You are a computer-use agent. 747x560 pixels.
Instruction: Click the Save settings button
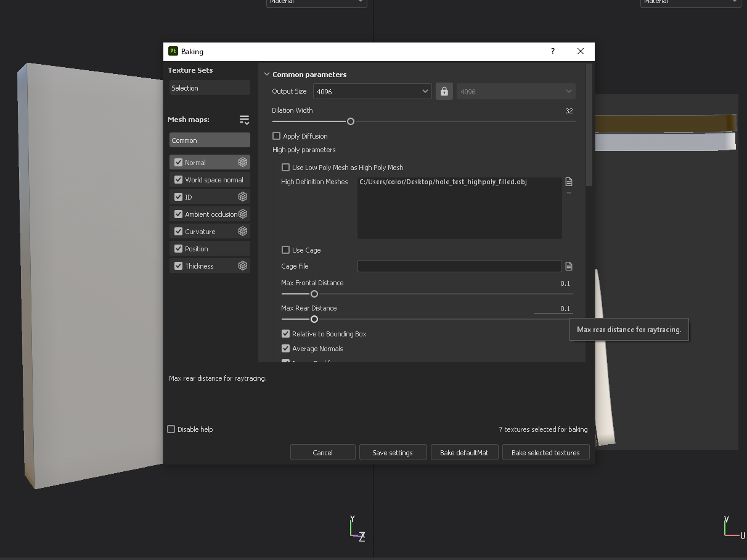392,452
